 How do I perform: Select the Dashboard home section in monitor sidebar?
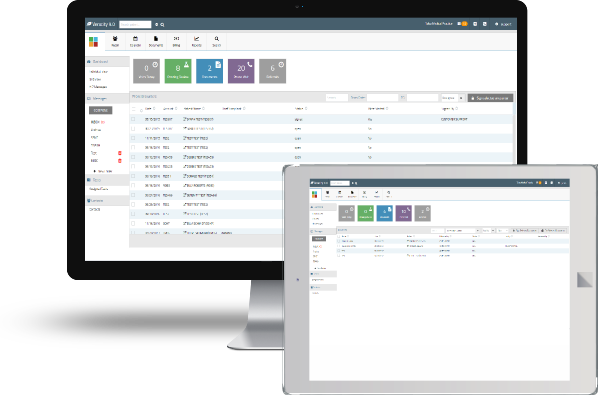(x=108, y=62)
